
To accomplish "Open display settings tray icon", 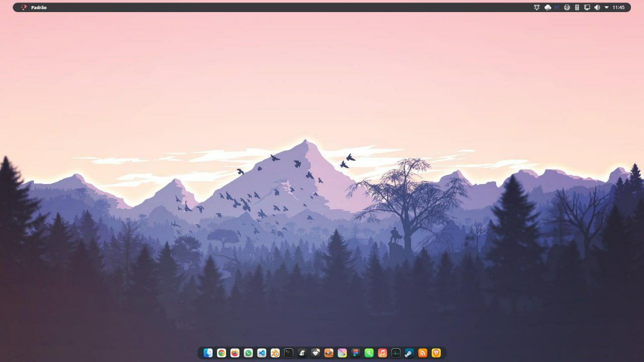I will pyautogui.click(x=587, y=8).
